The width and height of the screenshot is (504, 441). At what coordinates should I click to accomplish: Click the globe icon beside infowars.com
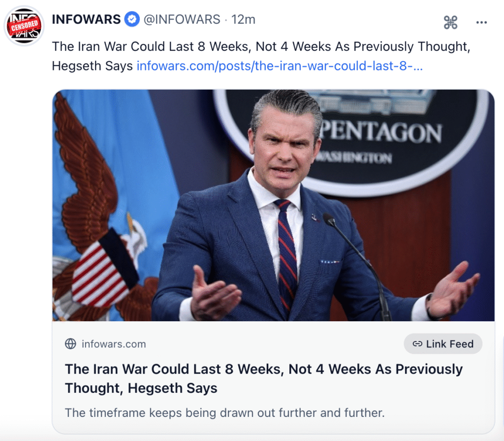(x=70, y=344)
